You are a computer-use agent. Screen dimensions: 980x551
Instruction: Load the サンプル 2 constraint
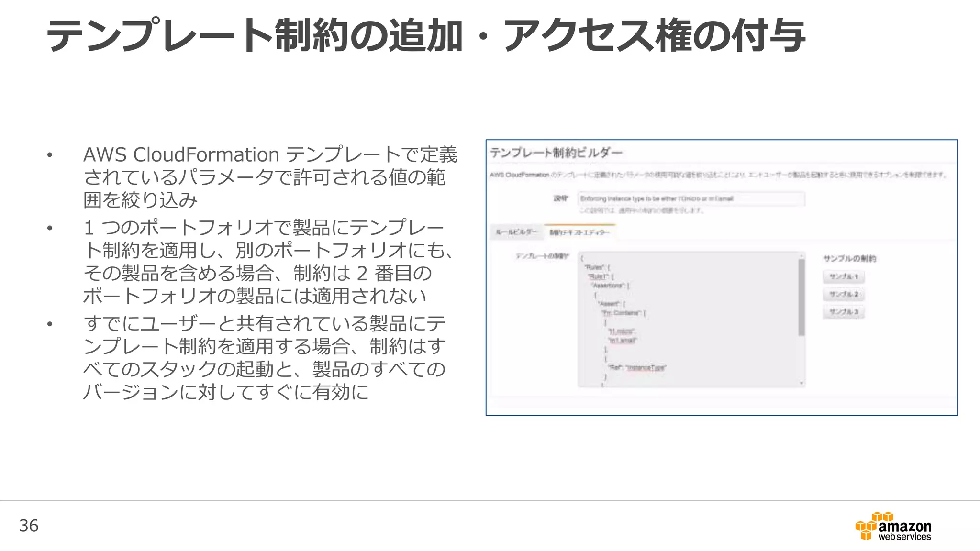844,294
